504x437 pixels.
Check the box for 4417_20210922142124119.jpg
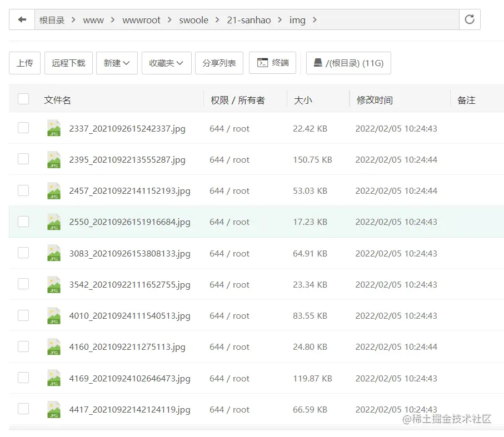click(x=23, y=409)
